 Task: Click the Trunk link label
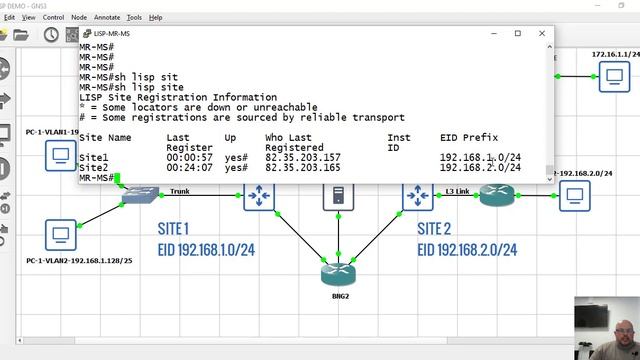180,191
